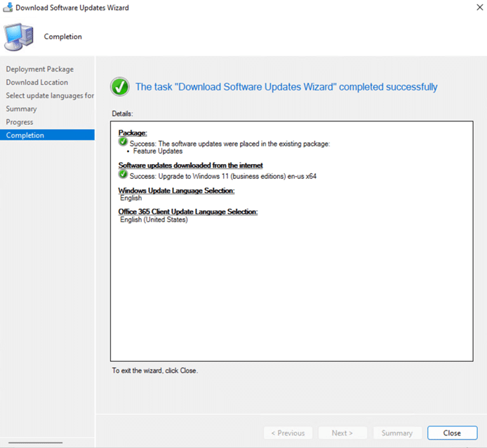Click the Next > button
Screen dimensions: 487x448
[342, 433]
